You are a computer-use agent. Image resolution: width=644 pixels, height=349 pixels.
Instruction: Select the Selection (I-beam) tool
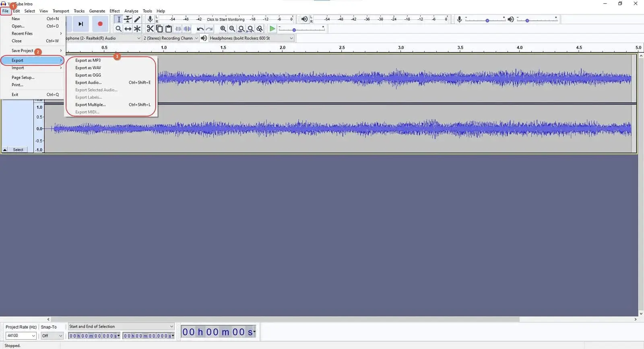119,19
